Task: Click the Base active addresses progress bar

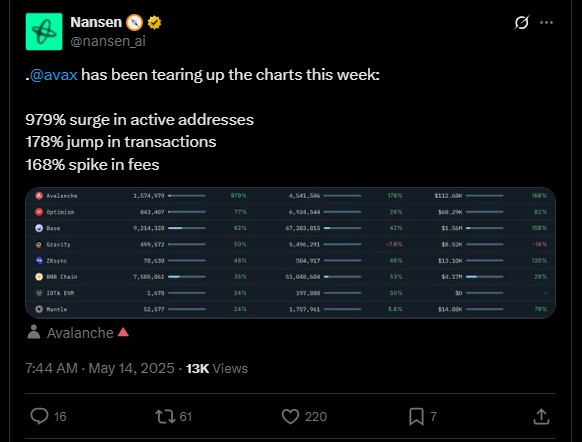Action: [x=187, y=228]
